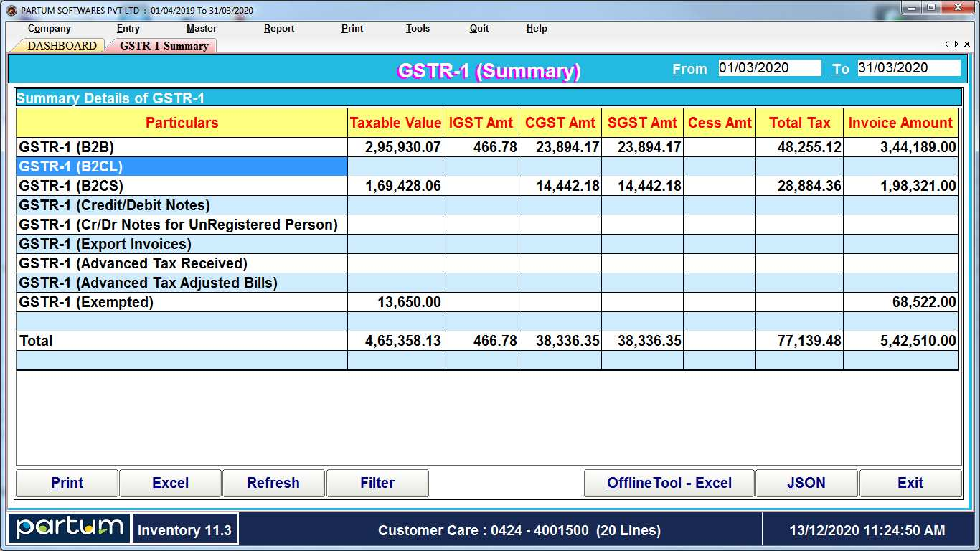Switch to the DASHBOARD tab
980x551 pixels.
[x=62, y=45]
